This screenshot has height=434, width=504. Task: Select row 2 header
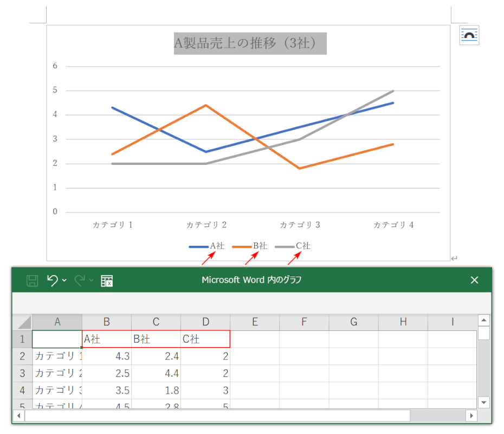coord(22,356)
